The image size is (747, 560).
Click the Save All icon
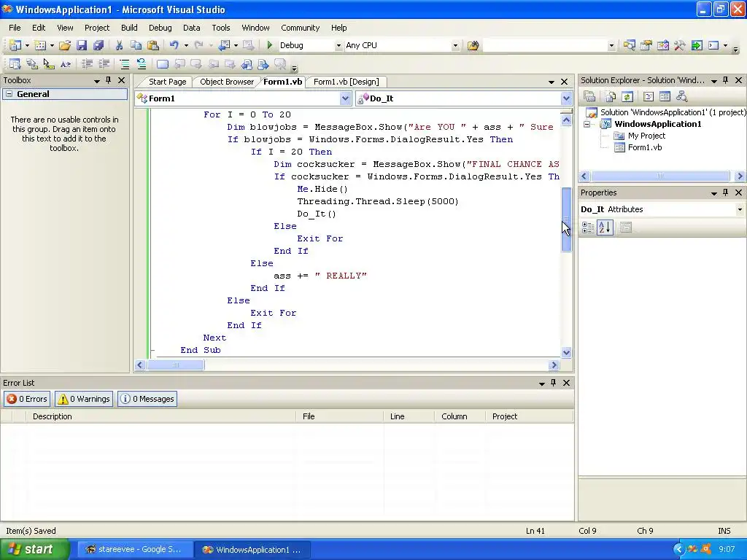click(x=98, y=45)
